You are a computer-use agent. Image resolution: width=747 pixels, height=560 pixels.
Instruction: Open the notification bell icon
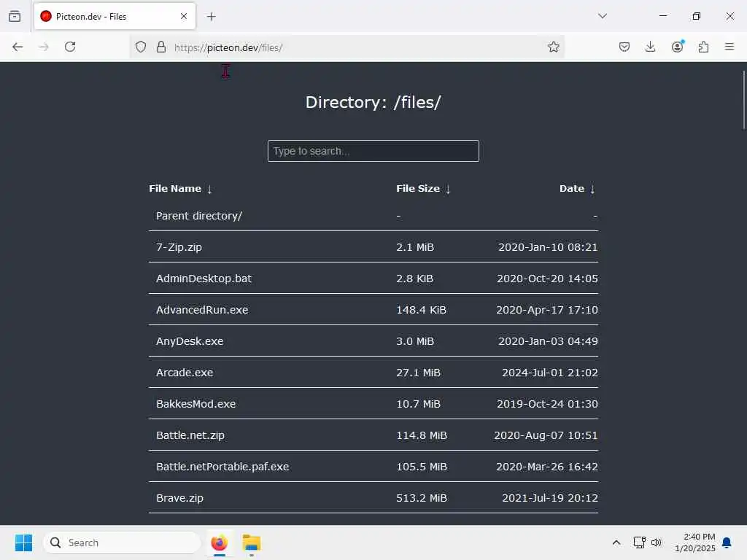click(x=727, y=542)
